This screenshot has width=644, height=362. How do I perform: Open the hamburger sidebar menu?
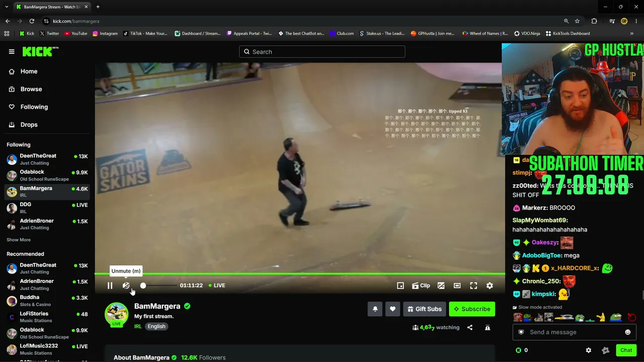(x=12, y=52)
